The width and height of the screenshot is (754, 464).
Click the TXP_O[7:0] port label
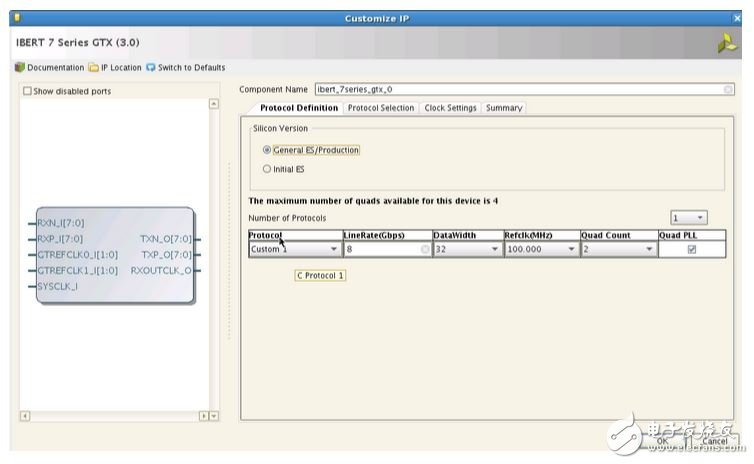pos(166,254)
